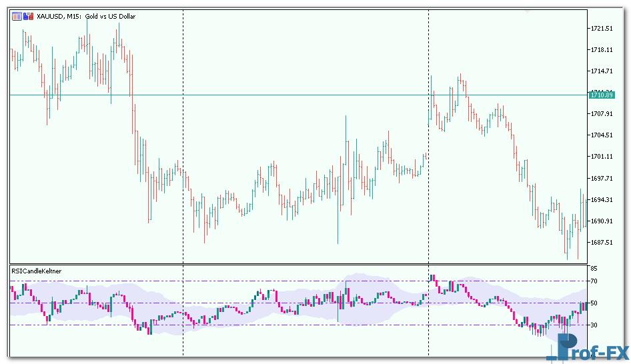The image size is (631, 364).
Task: Click the 1694.31 price axis label
Action: [601, 200]
